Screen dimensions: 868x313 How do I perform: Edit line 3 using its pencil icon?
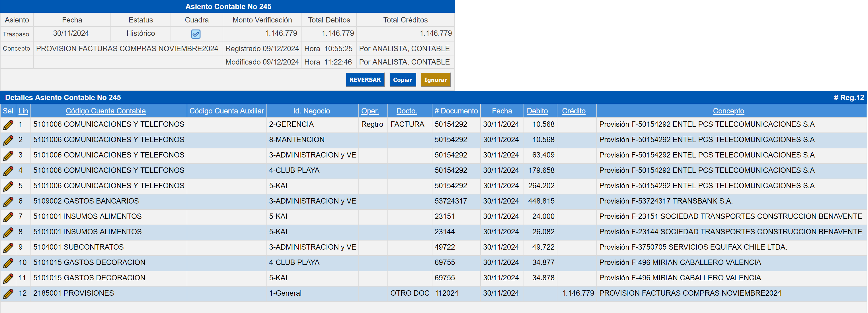[8, 156]
